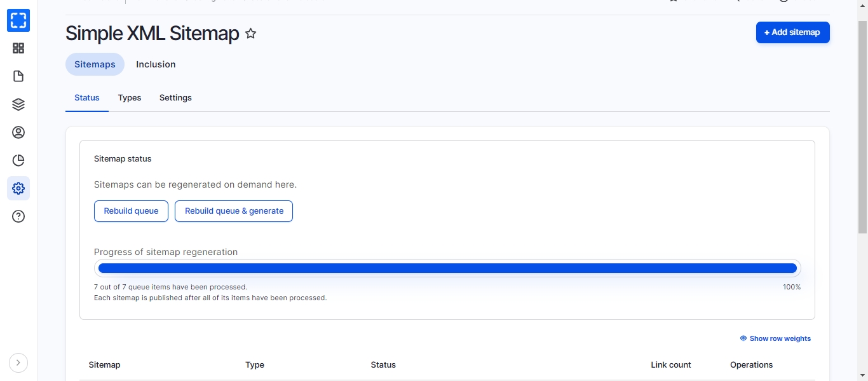
Task: Open the Reports pie chart icon
Action: point(18,160)
